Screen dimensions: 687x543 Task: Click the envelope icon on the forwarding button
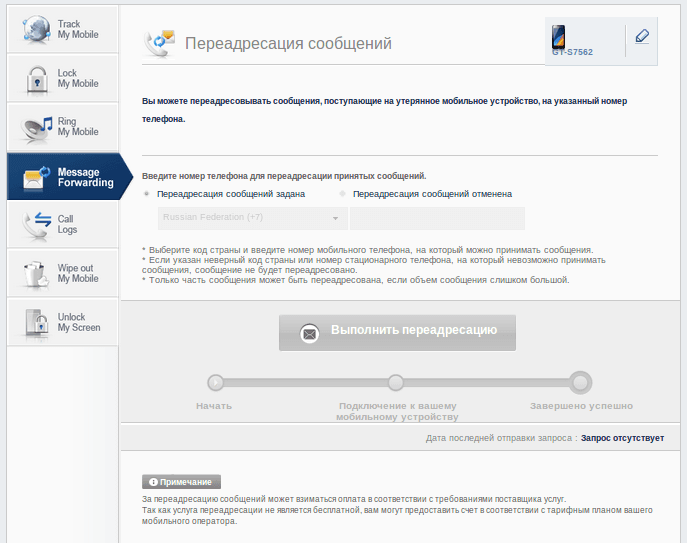(x=309, y=334)
